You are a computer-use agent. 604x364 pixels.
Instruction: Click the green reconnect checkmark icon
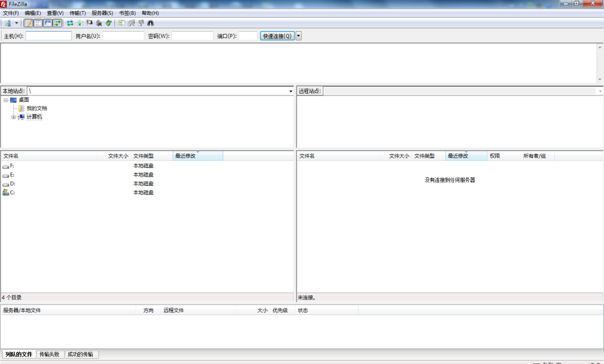coord(109,23)
